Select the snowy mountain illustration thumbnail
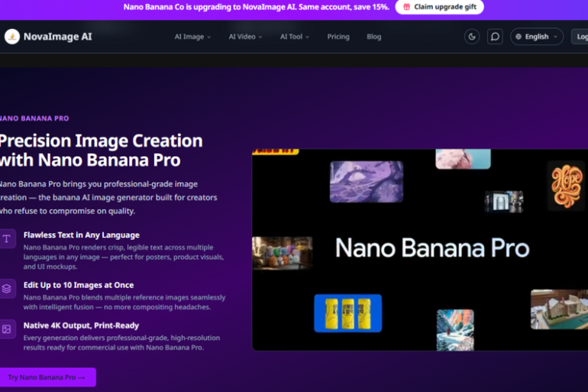The image size is (588, 392). click(x=455, y=330)
